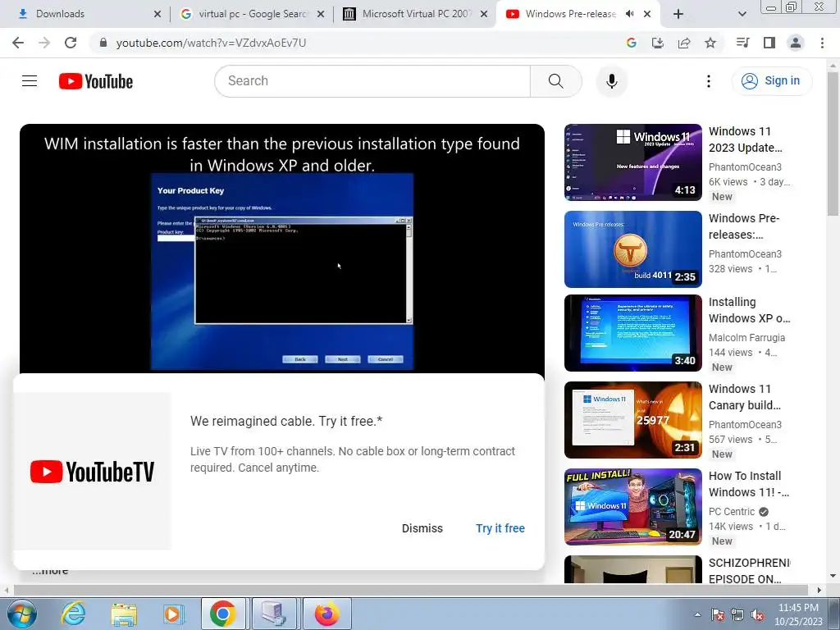Toggle the Chrome side panel
This screenshot has width=840, height=630.
click(x=769, y=43)
